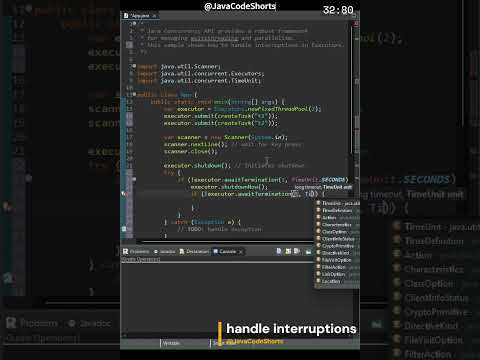This screenshot has height=360, width=480.
Task: Open the Problems view tab
Action: click(136, 251)
